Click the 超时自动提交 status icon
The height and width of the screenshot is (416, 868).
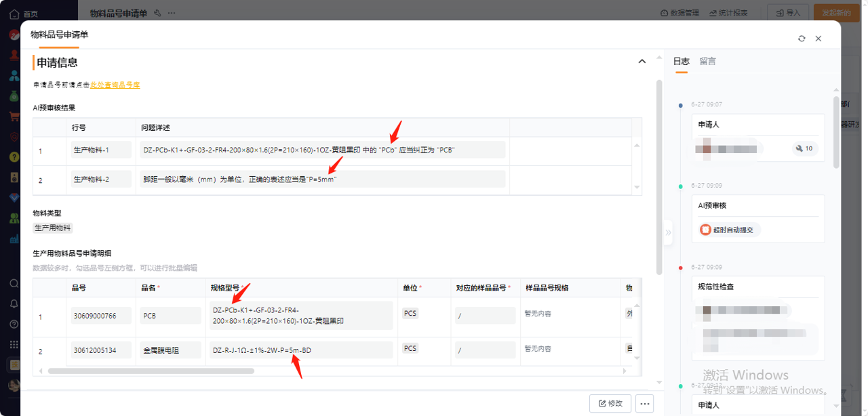[705, 230]
